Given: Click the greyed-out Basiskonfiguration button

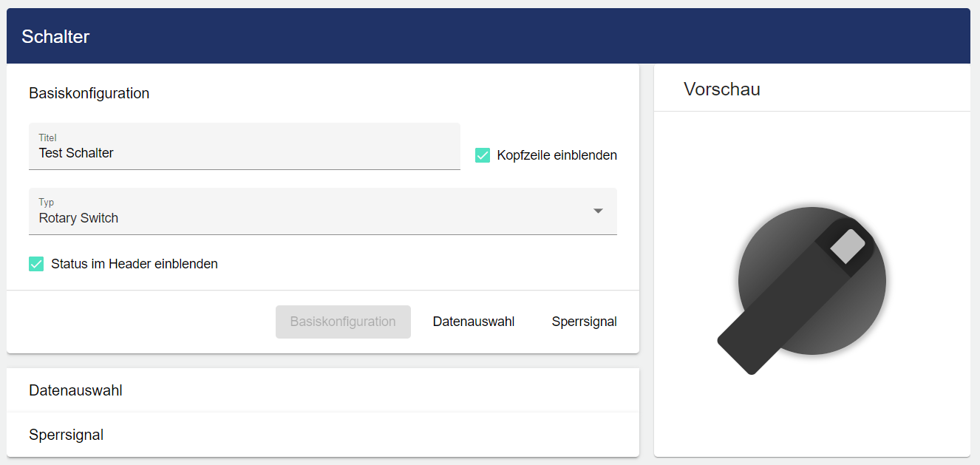Looking at the screenshot, I should (343, 322).
